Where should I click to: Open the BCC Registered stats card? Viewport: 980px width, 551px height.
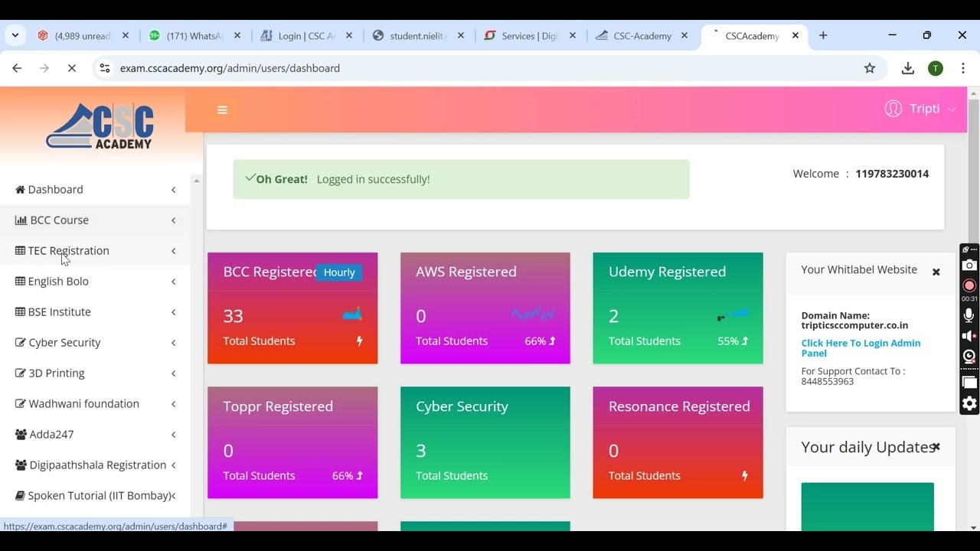pyautogui.click(x=292, y=308)
